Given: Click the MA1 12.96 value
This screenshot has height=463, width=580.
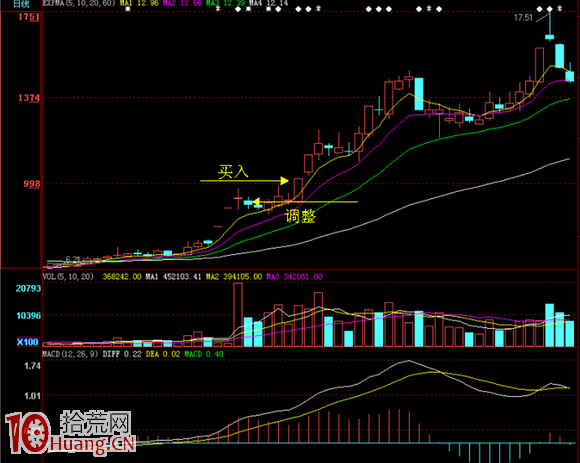Looking at the screenshot, I should tap(139, 3).
